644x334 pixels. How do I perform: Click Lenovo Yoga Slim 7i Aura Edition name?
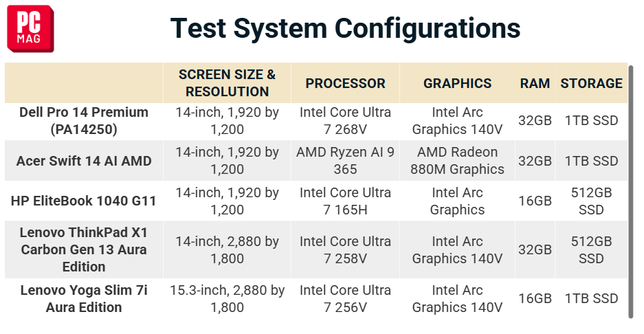point(84,299)
